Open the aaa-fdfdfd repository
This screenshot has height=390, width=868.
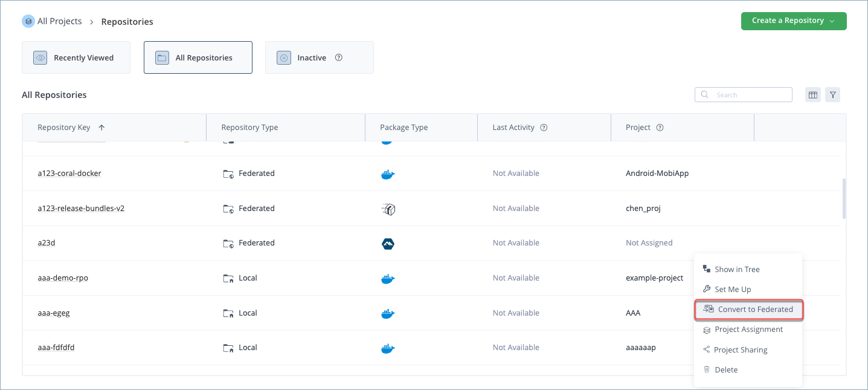tap(56, 348)
